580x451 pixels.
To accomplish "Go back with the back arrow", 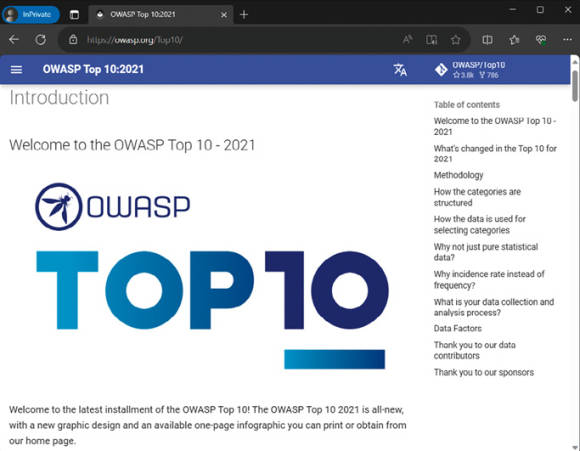I will [14, 40].
